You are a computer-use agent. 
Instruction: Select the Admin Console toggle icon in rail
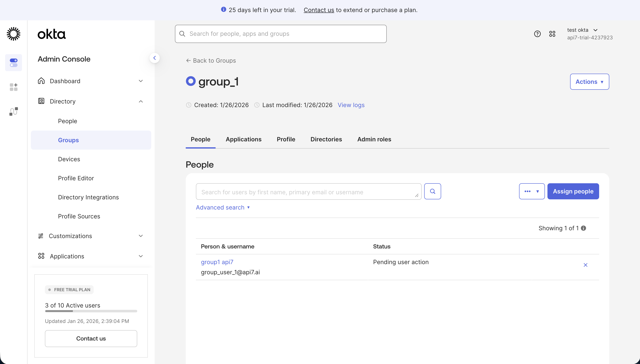14,62
